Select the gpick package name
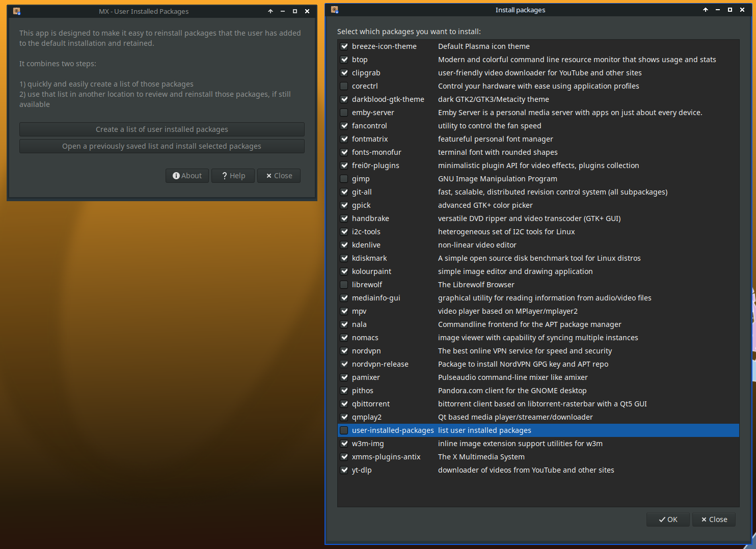 361,205
